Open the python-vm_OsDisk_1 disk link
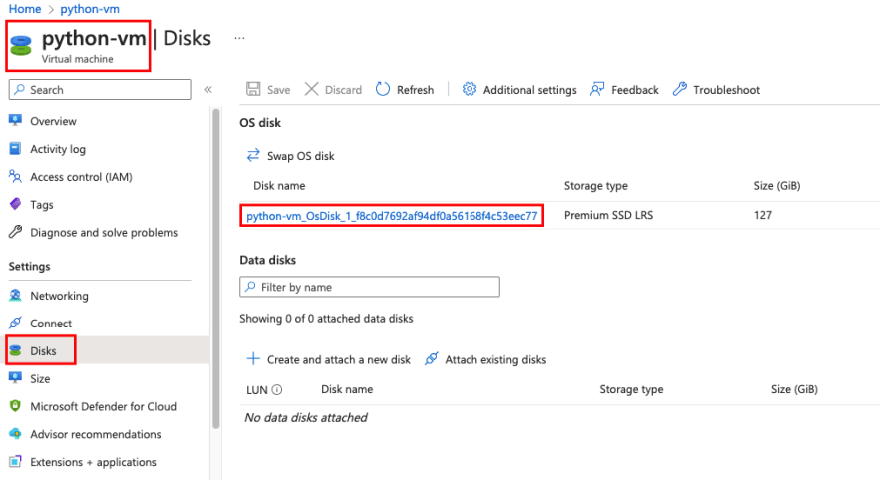The image size is (880, 480). [392, 216]
